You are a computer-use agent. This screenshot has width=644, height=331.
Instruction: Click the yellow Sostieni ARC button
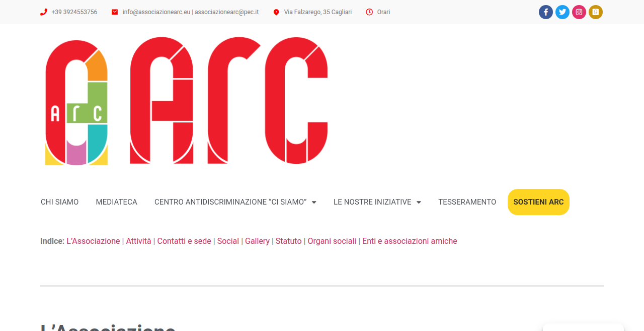coord(538,202)
